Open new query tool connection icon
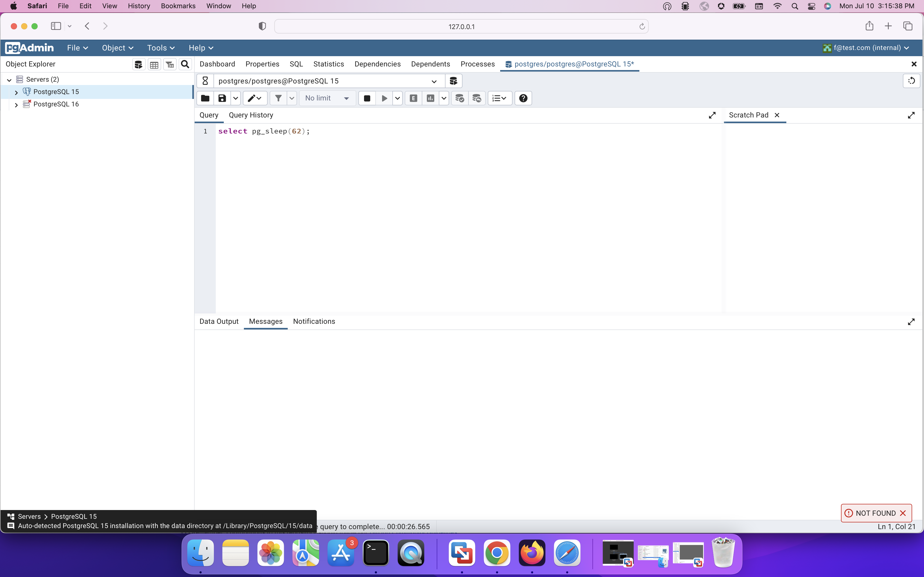This screenshot has height=577, width=924. coord(453,81)
